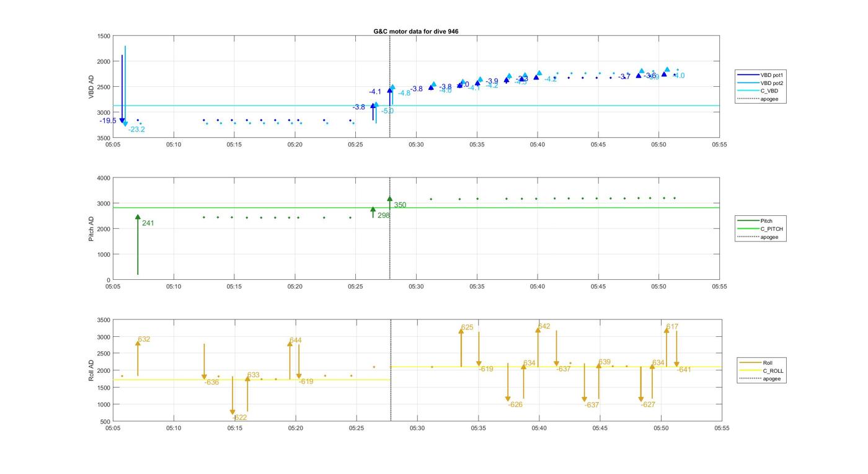Click the 241 pitch move label
The height and width of the screenshot is (474, 868).
[148, 223]
